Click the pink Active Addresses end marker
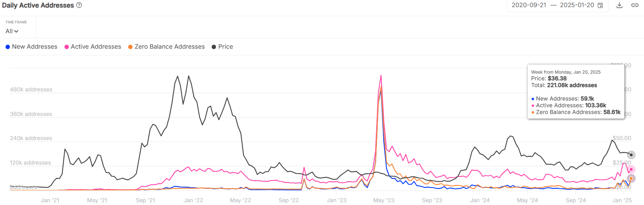644x205 pixels. click(x=631, y=169)
